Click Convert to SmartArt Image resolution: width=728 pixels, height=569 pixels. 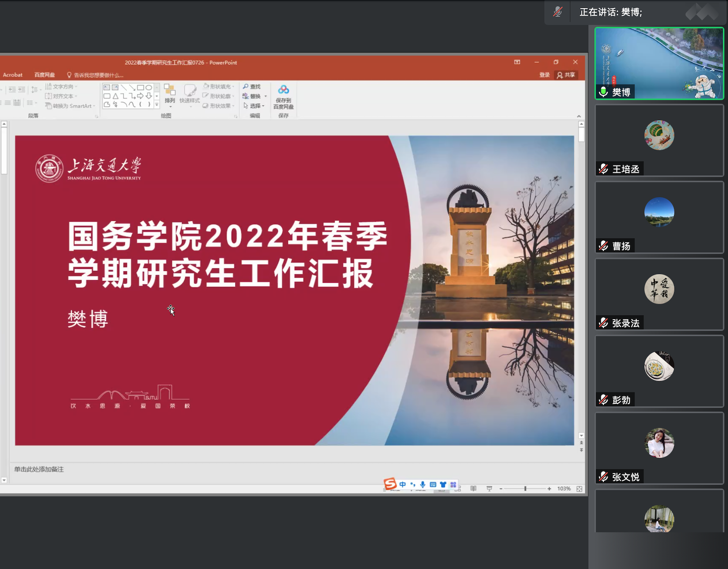[70, 106]
